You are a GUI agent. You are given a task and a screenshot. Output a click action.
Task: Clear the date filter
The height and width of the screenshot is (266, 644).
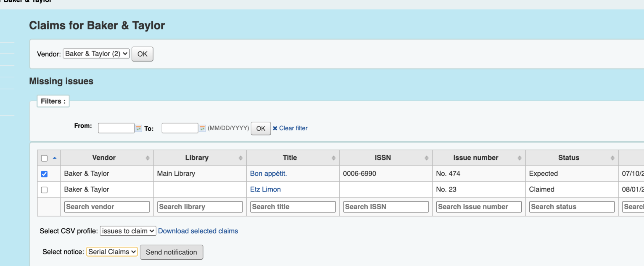[290, 128]
